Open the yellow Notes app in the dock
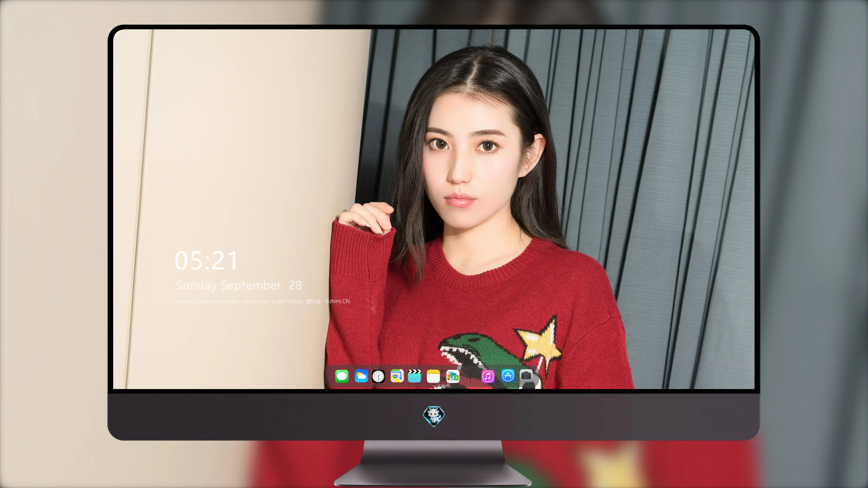The height and width of the screenshot is (488, 868). click(x=433, y=376)
